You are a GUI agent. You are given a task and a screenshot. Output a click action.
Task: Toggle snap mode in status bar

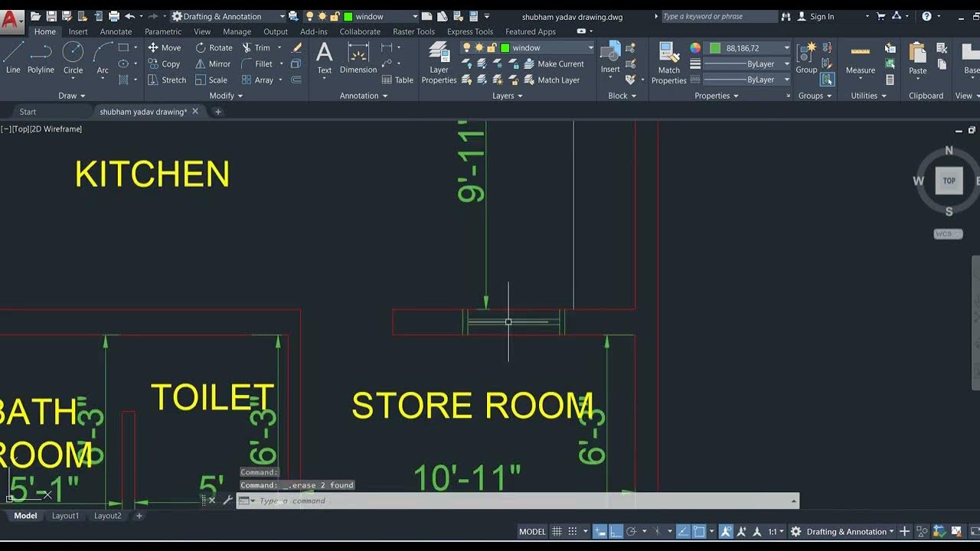click(571, 531)
